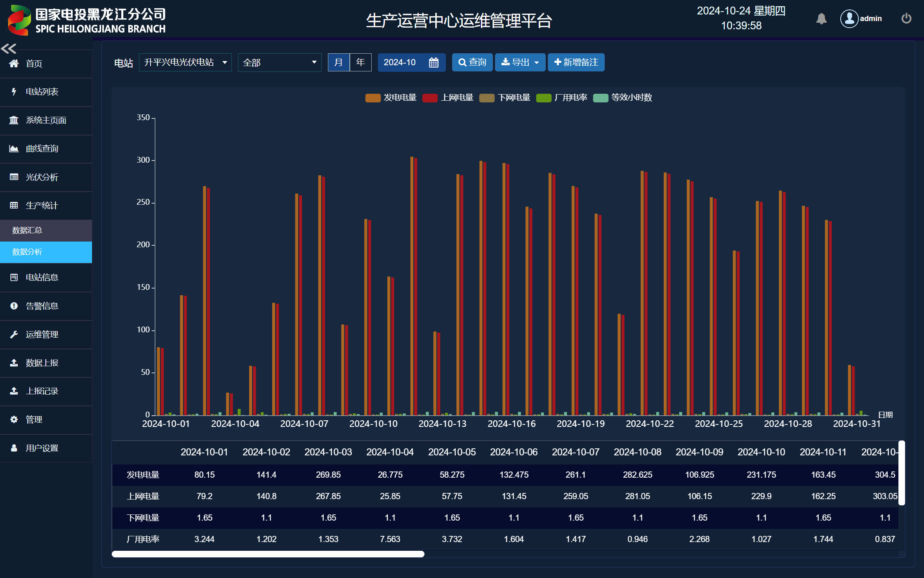Open the 全部 filter dropdown
This screenshot has width=924, height=578.
(280, 63)
